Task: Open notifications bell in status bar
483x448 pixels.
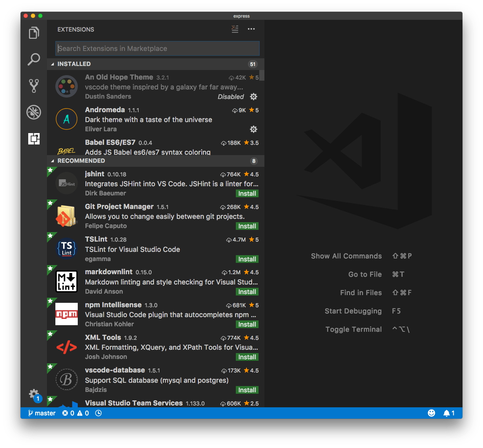Action: click(x=449, y=413)
